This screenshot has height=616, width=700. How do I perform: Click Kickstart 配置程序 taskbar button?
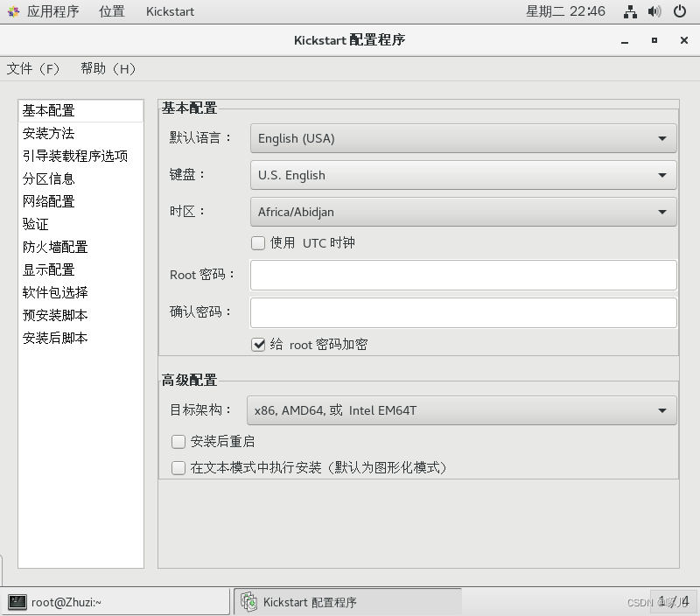pos(347,602)
